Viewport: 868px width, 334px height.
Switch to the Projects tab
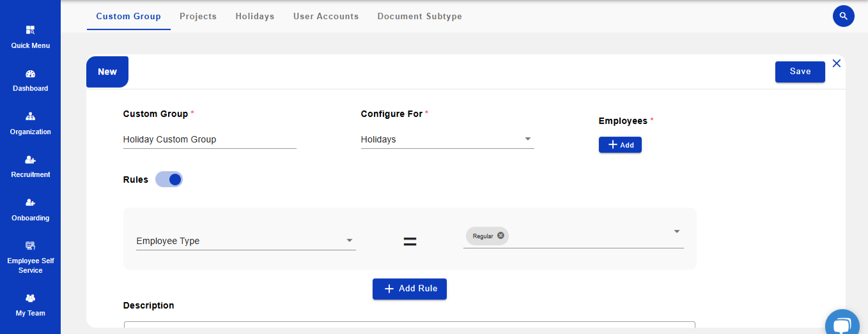[198, 16]
